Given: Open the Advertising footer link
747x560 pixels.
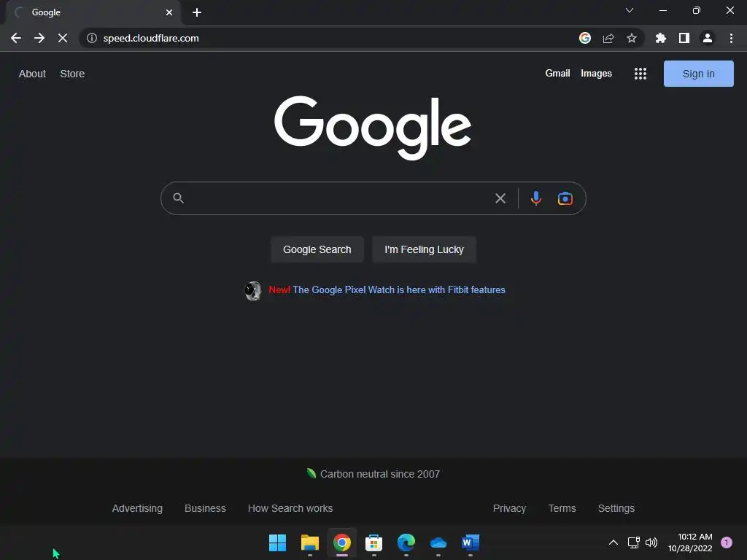Looking at the screenshot, I should [137, 508].
